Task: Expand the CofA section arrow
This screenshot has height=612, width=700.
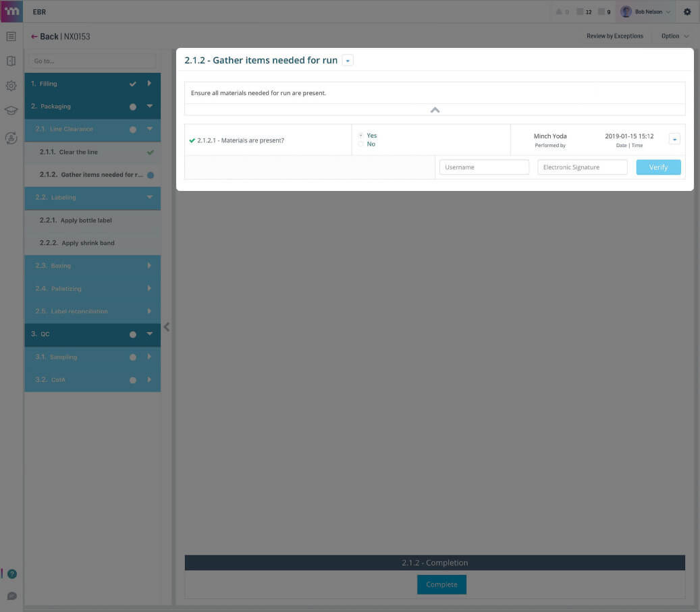Action: (x=149, y=380)
